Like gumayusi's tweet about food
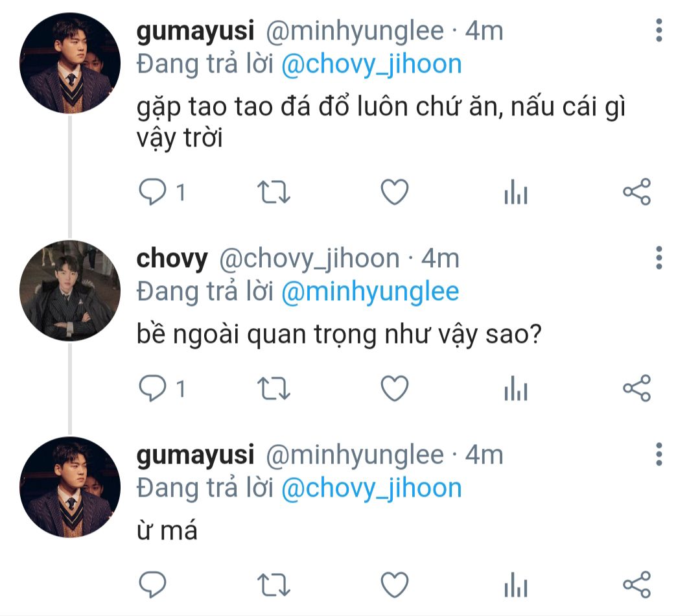 394,193
